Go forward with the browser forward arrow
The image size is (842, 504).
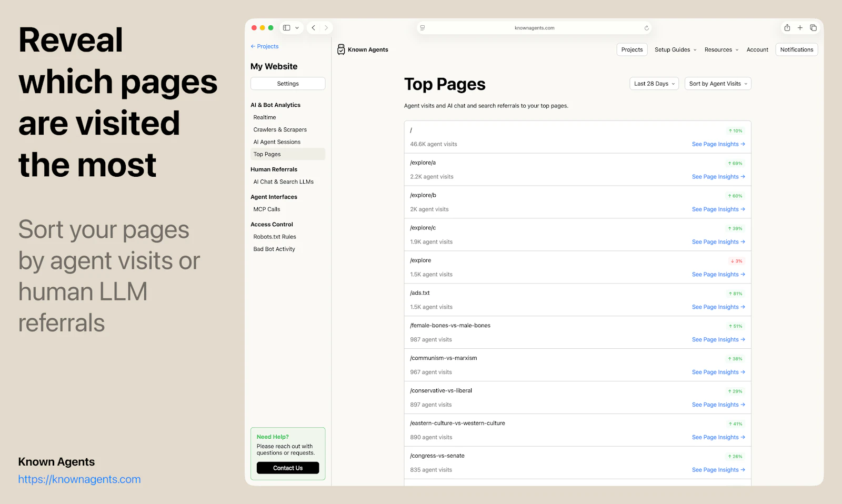point(326,28)
